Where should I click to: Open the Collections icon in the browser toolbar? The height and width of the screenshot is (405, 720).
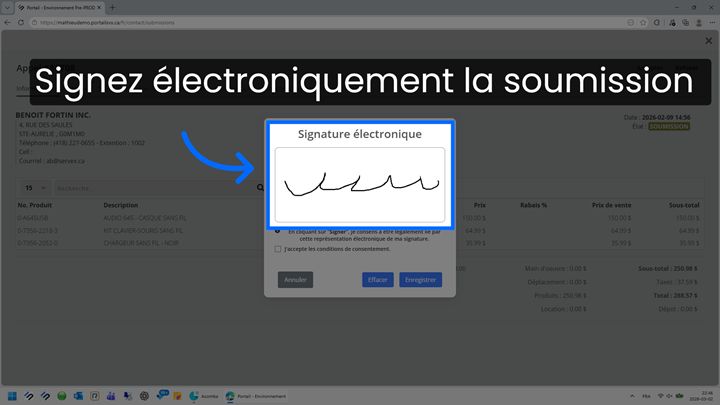coord(686,22)
